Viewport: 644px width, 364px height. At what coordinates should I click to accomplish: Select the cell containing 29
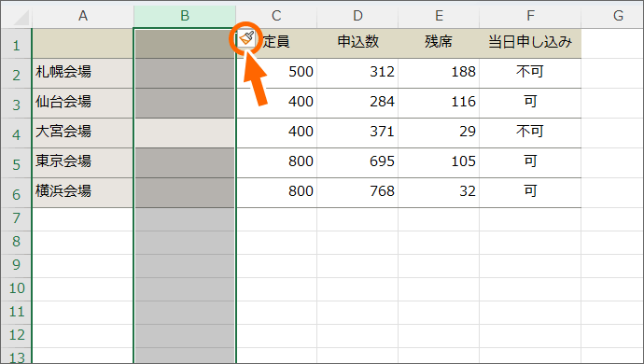(439, 133)
